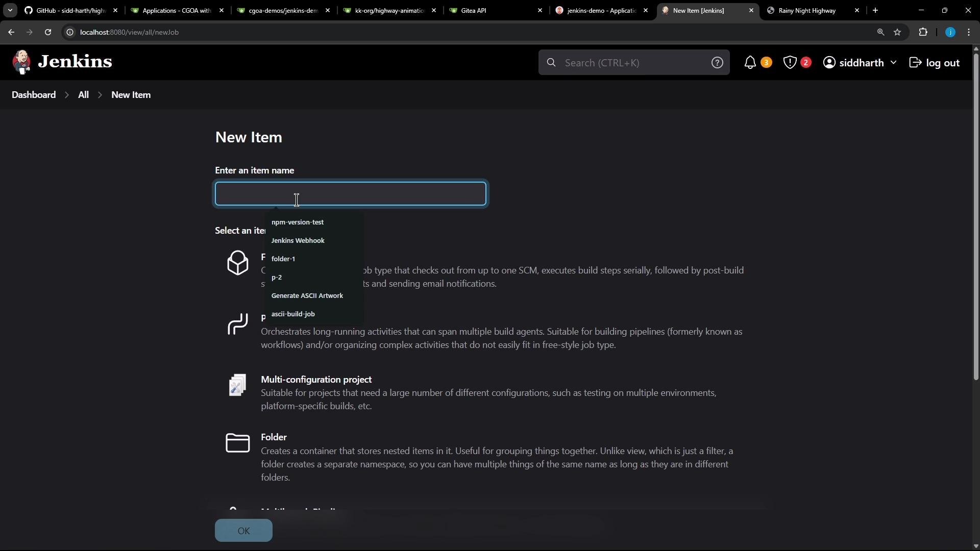This screenshot has height=551, width=980.
Task: Bookmark this page with star icon
Action: pyautogui.click(x=897, y=32)
